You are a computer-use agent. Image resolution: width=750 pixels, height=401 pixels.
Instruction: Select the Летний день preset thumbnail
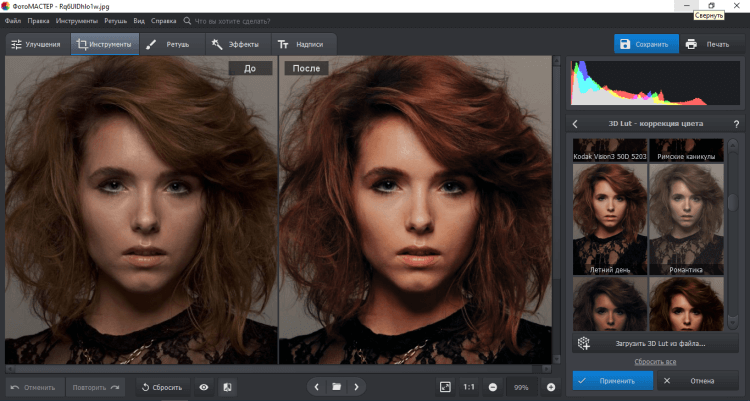610,220
